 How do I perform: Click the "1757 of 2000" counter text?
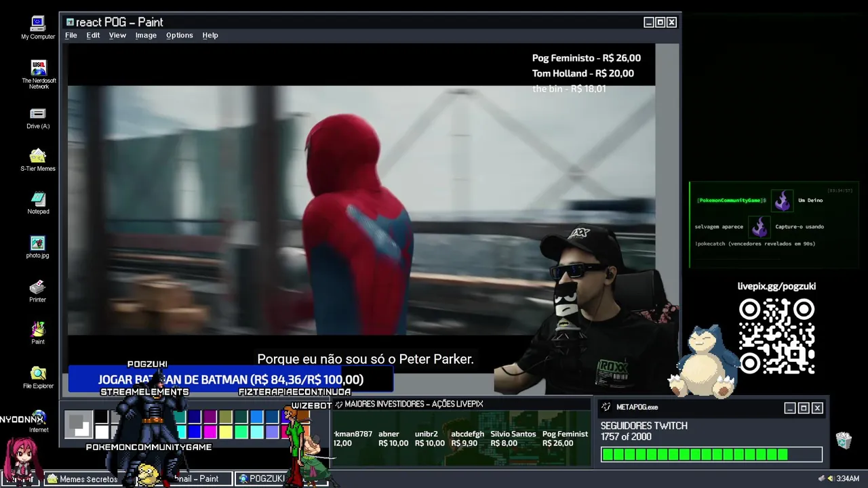point(626,437)
